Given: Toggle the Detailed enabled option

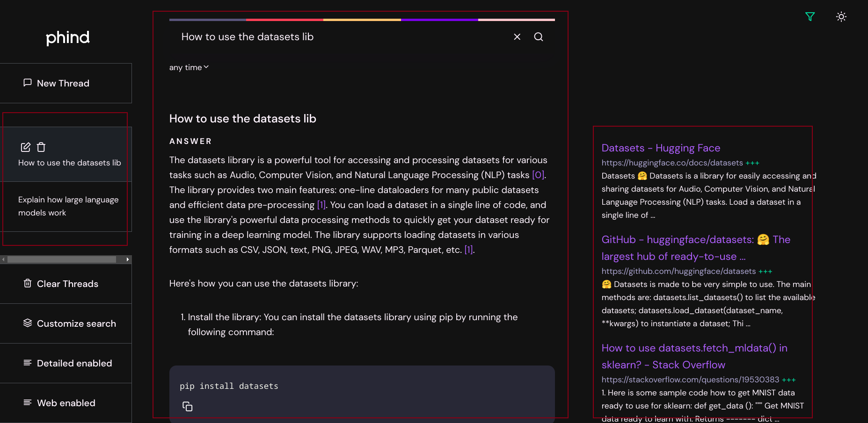Looking at the screenshot, I should [66, 363].
